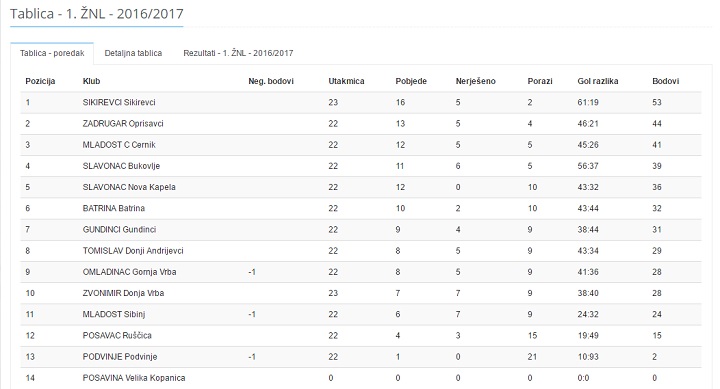Click MLADOST Sibinj club name
Screen dimensions: 720x389
tap(114, 314)
